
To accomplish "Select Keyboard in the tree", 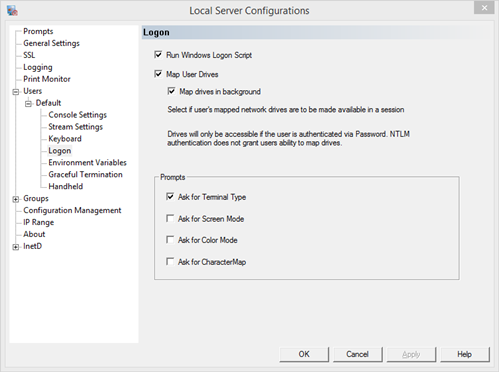I will 65,139.
